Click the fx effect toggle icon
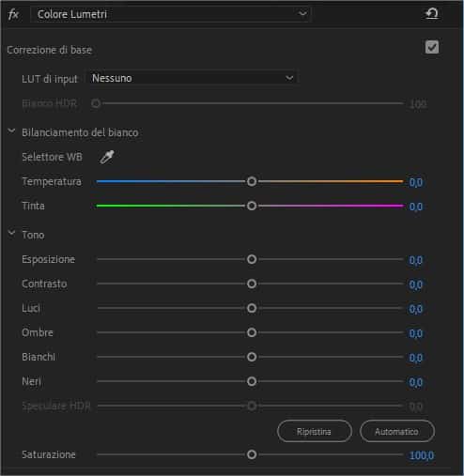The image size is (464, 476). 13,14
